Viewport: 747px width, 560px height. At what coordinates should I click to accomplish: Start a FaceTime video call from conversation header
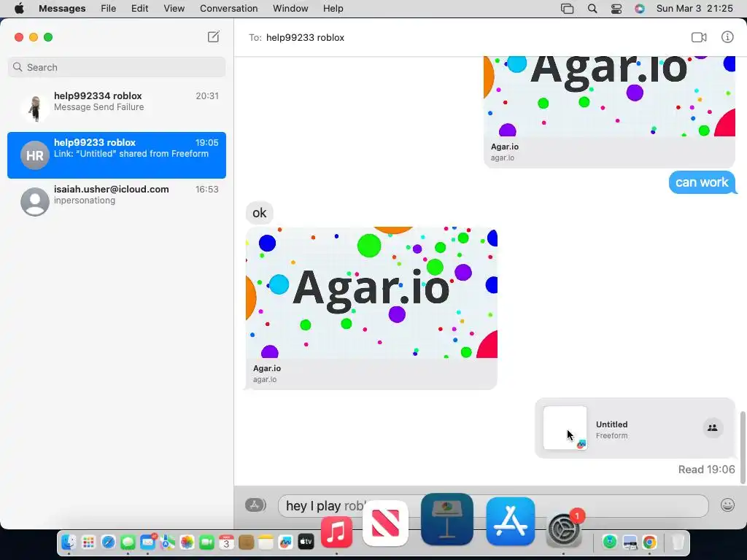pyautogui.click(x=699, y=37)
